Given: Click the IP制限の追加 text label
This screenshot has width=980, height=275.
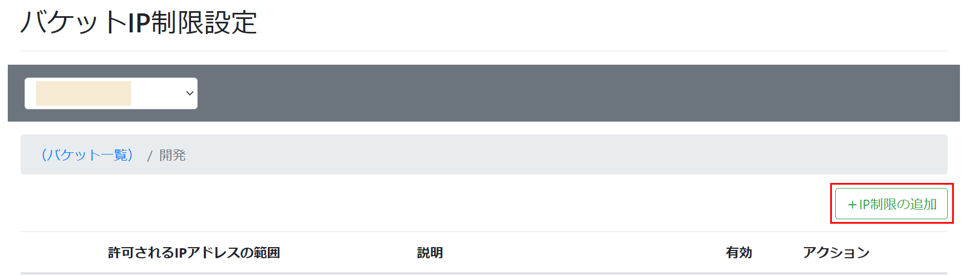Looking at the screenshot, I should 898,205.
